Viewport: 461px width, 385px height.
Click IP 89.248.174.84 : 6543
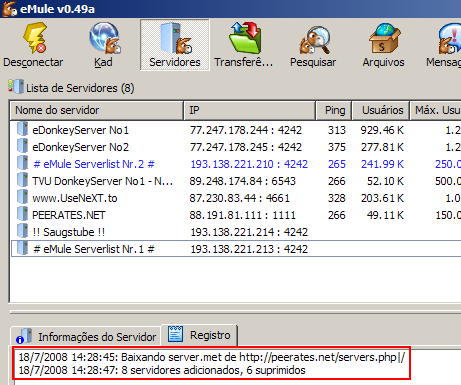(x=242, y=181)
